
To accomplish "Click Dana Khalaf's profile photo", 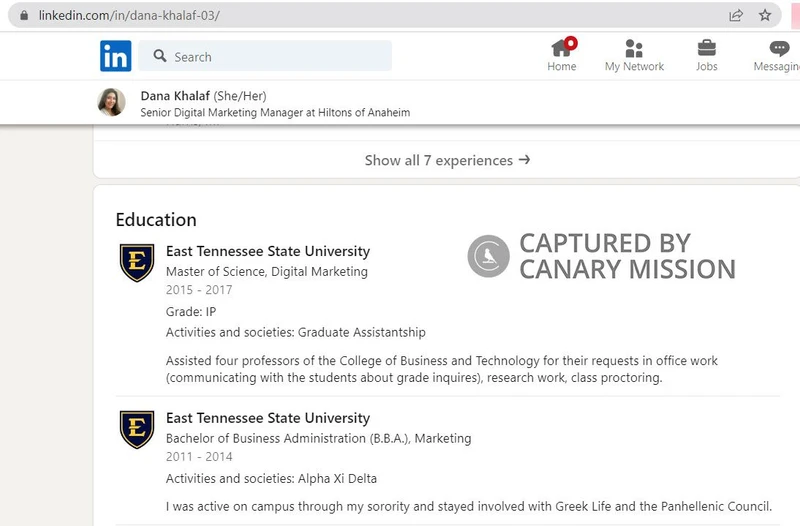I will [111, 102].
